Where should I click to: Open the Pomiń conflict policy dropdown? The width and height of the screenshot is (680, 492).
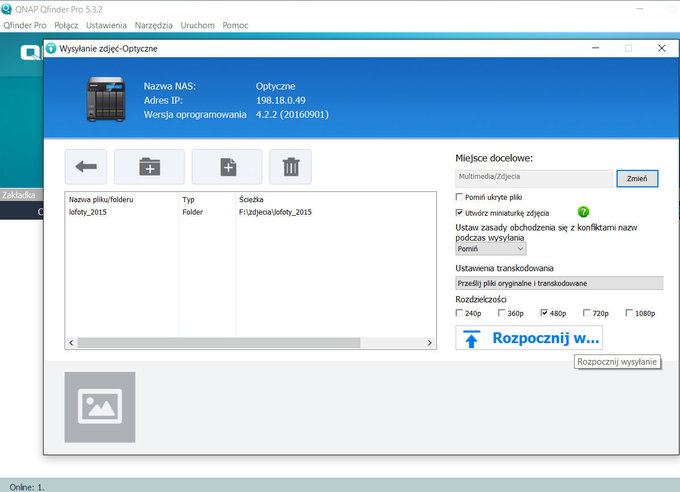point(490,249)
